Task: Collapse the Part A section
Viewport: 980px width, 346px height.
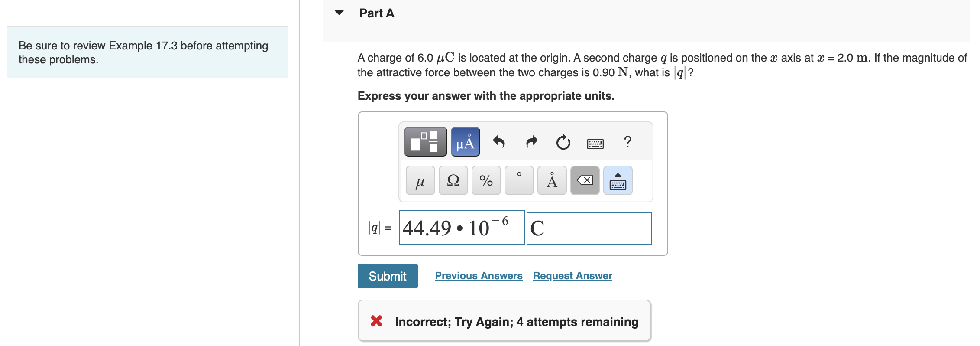Action: [x=339, y=13]
